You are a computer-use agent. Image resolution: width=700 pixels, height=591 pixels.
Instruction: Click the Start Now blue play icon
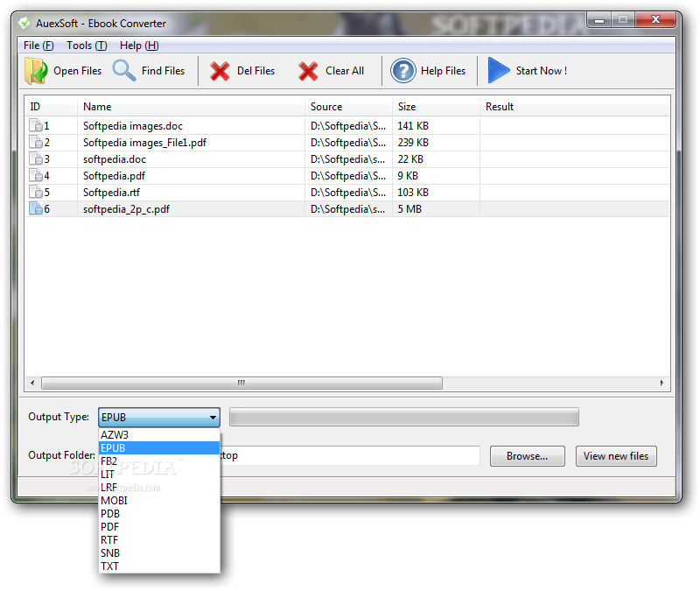pyautogui.click(x=498, y=70)
